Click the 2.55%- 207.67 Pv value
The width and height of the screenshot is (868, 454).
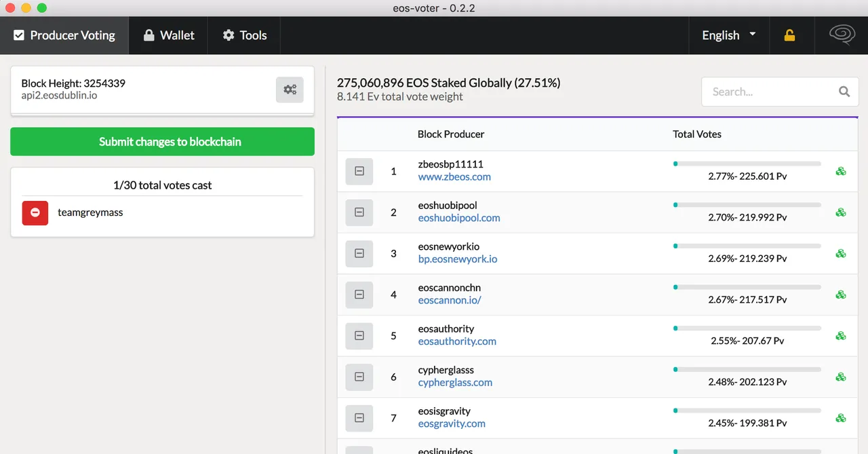click(x=747, y=341)
